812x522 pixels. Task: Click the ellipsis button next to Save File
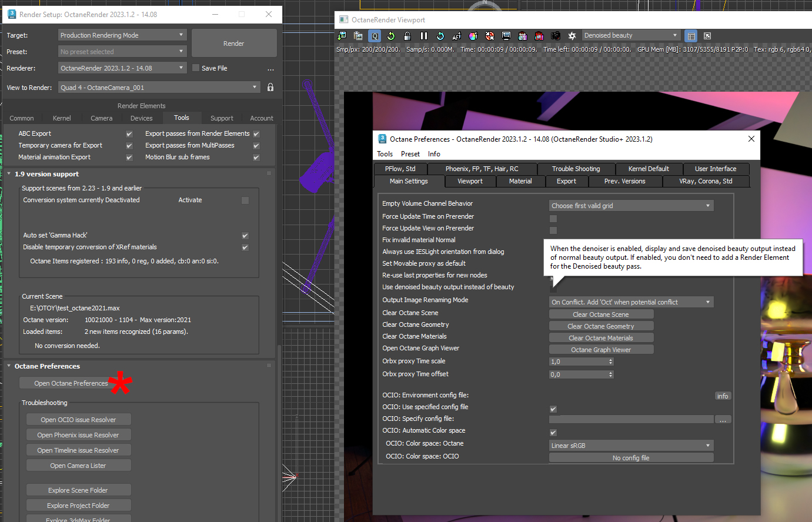270,69
